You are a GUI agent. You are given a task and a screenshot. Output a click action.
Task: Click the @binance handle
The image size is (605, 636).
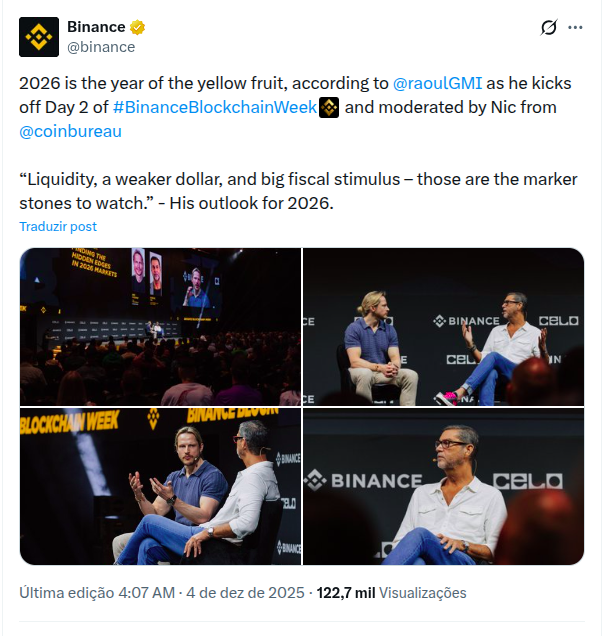click(101, 47)
